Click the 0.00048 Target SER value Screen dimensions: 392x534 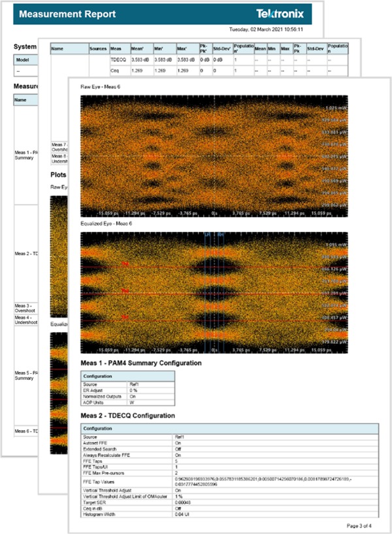point(183,503)
